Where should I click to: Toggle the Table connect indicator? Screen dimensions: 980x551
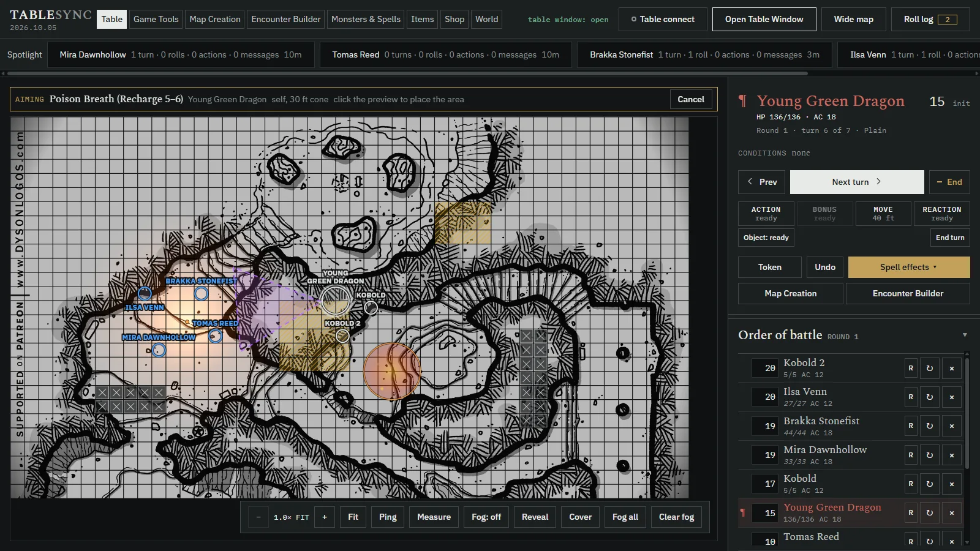(x=663, y=19)
